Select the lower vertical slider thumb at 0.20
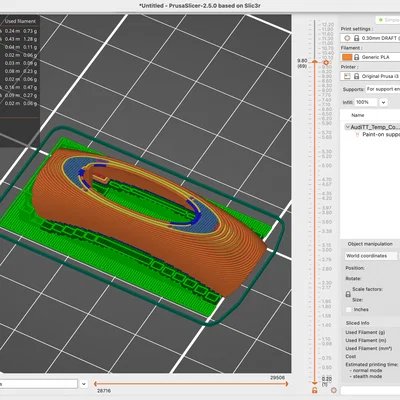This screenshot has width=400, height=400. [315, 384]
